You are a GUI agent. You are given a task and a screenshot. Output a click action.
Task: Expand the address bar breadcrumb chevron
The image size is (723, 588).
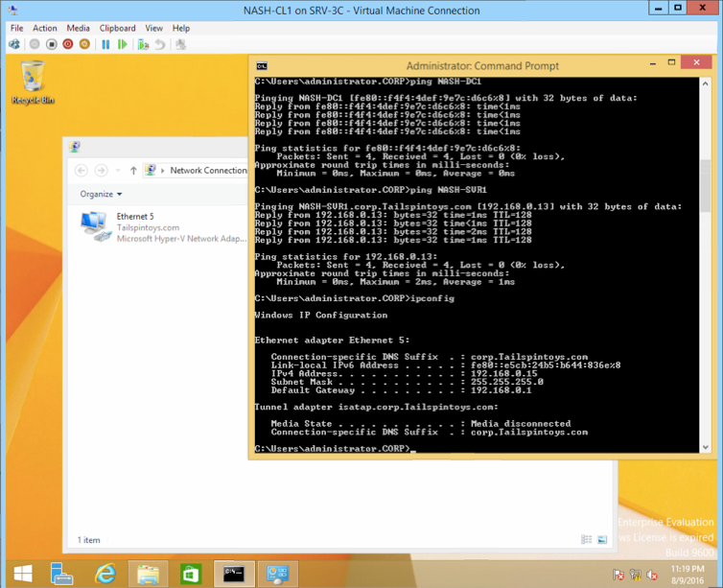click(163, 171)
